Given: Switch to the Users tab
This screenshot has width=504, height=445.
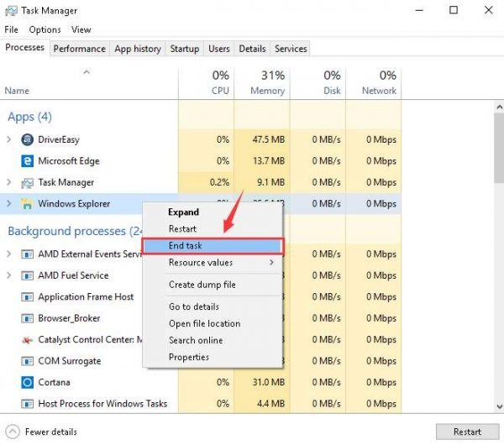Looking at the screenshot, I should pos(219,49).
